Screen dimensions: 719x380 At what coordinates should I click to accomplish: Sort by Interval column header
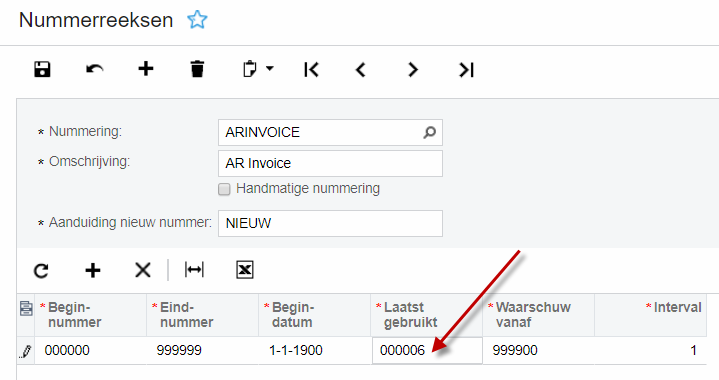(x=650, y=315)
